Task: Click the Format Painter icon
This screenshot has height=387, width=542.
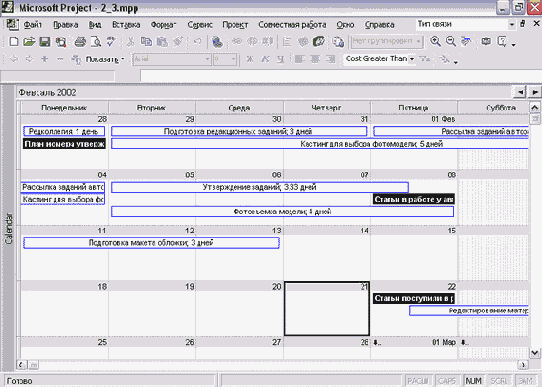Action: tap(178, 42)
